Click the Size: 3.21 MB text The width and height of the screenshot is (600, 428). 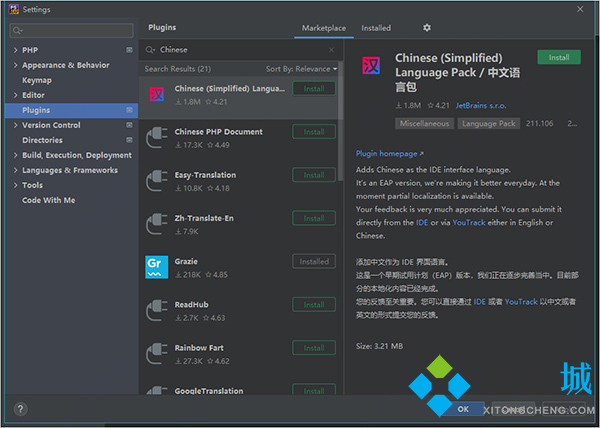click(379, 346)
